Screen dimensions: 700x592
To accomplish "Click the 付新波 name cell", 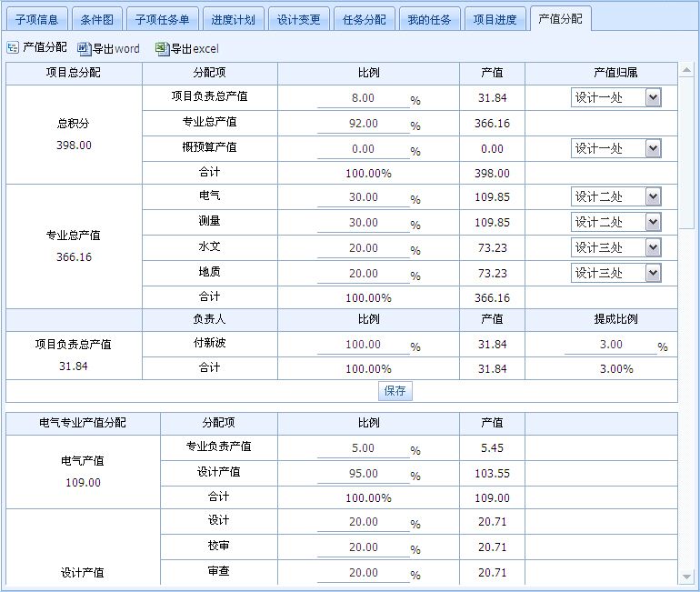I will click(209, 343).
